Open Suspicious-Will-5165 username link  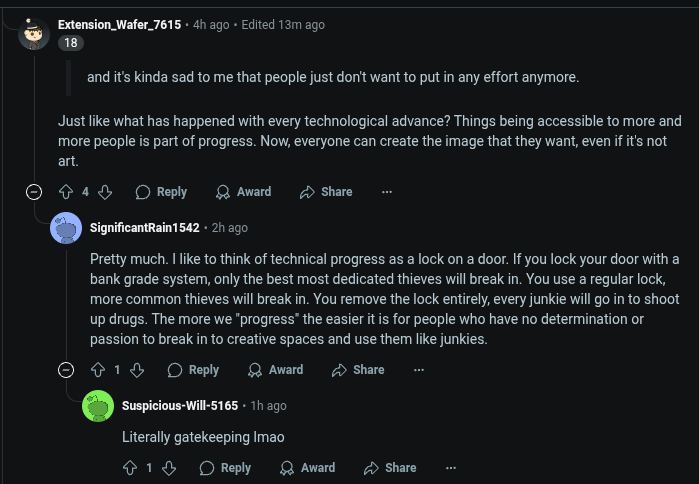click(180, 406)
